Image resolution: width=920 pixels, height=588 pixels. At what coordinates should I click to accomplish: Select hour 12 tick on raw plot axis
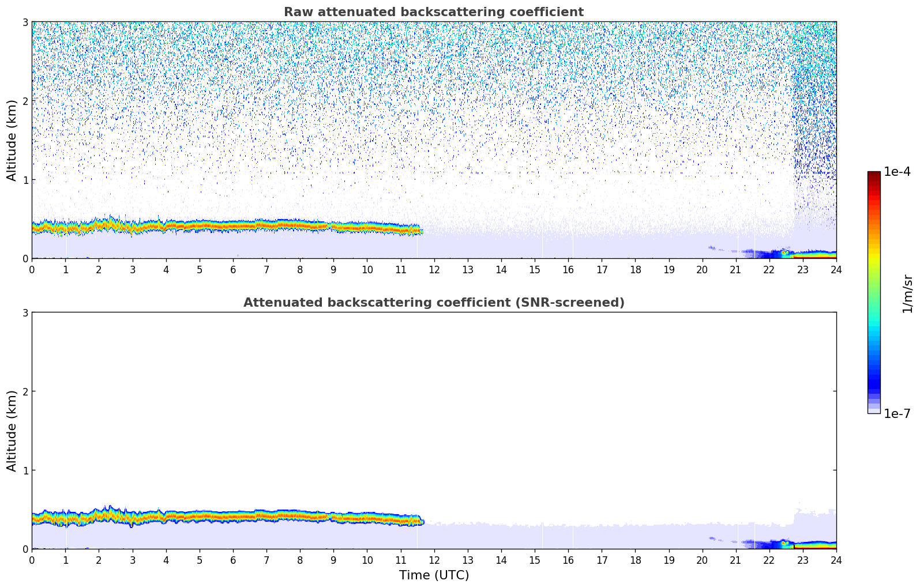(434, 269)
